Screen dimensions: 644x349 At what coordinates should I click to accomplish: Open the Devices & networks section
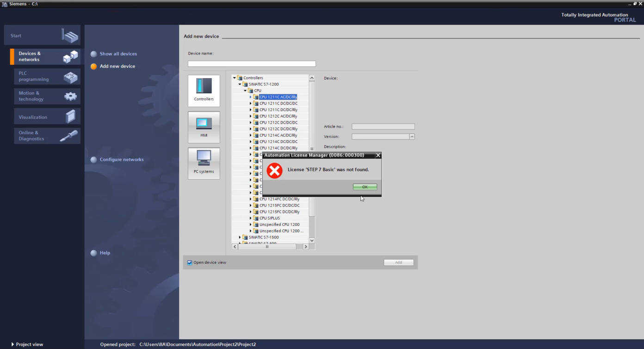(x=42, y=56)
